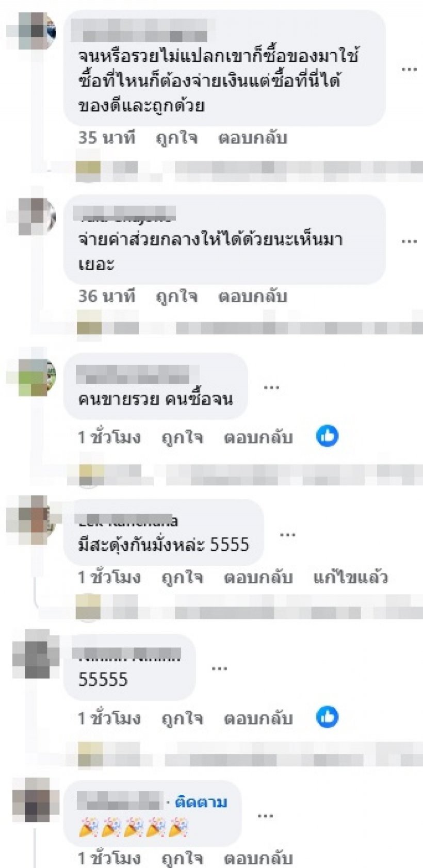423x868 pixels.
Task: Like the 'คนขายรวย คนซื้อจน' comment
Action: click(182, 438)
